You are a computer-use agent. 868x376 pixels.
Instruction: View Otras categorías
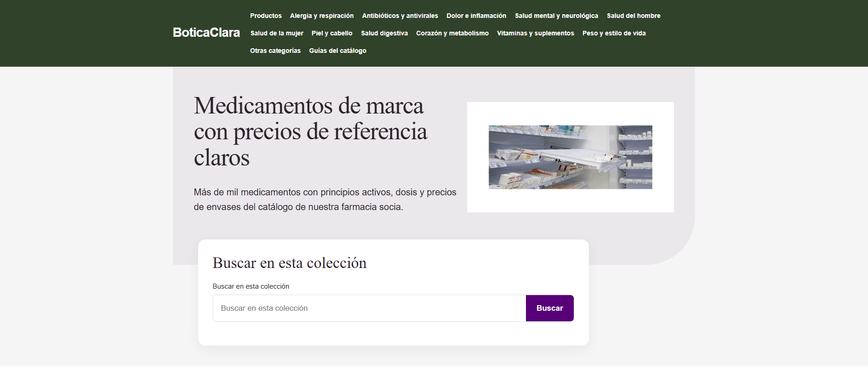pyautogui.click(x=275, y=51)
